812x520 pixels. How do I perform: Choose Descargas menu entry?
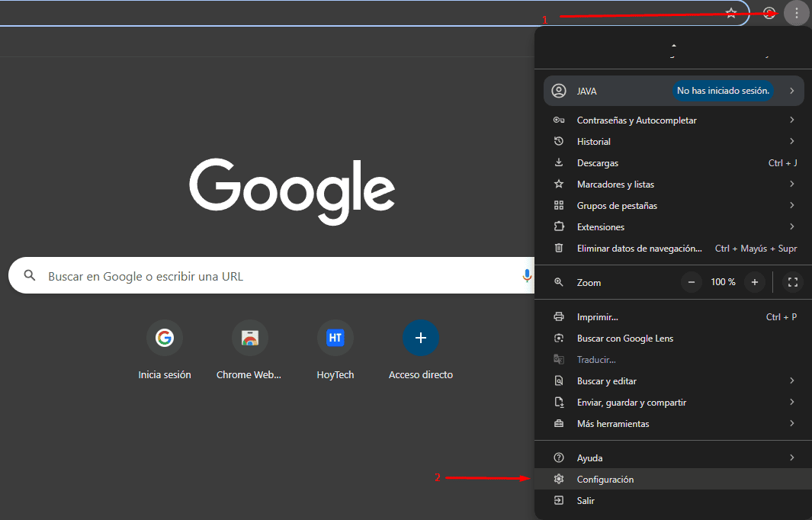tap(598, 163)
